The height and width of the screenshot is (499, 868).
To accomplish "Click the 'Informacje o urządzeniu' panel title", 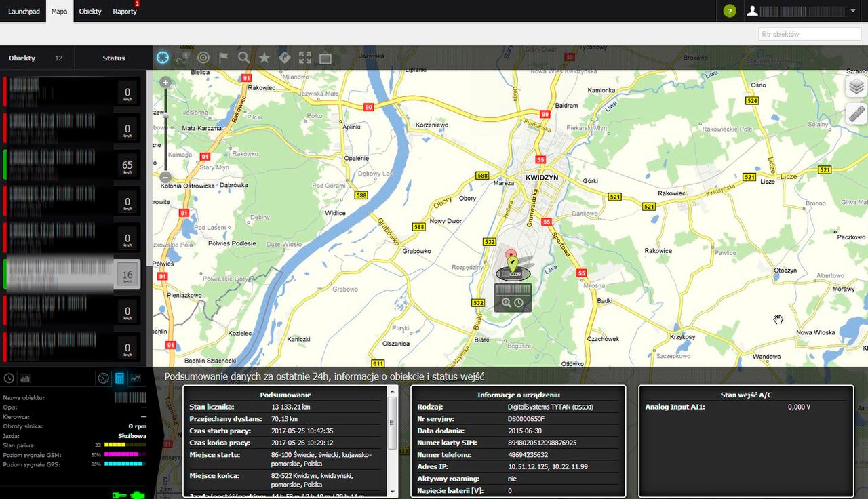I will click(x=519, y=395).
